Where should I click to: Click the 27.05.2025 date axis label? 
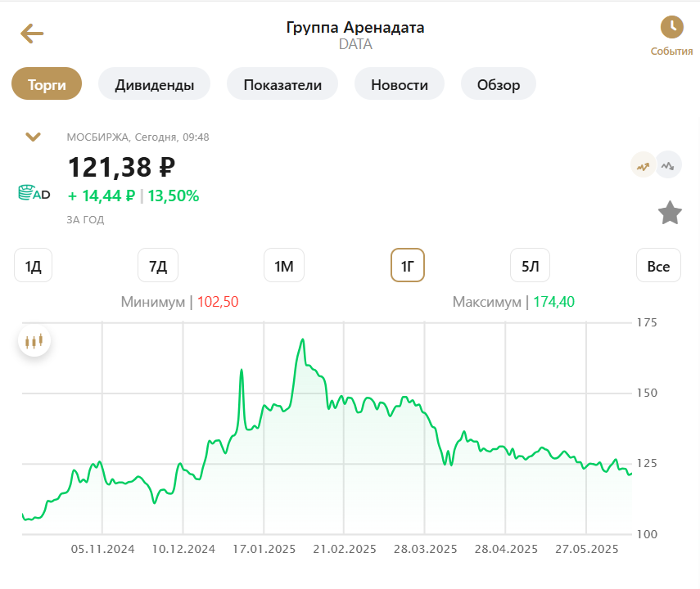(x=586, y=549)
